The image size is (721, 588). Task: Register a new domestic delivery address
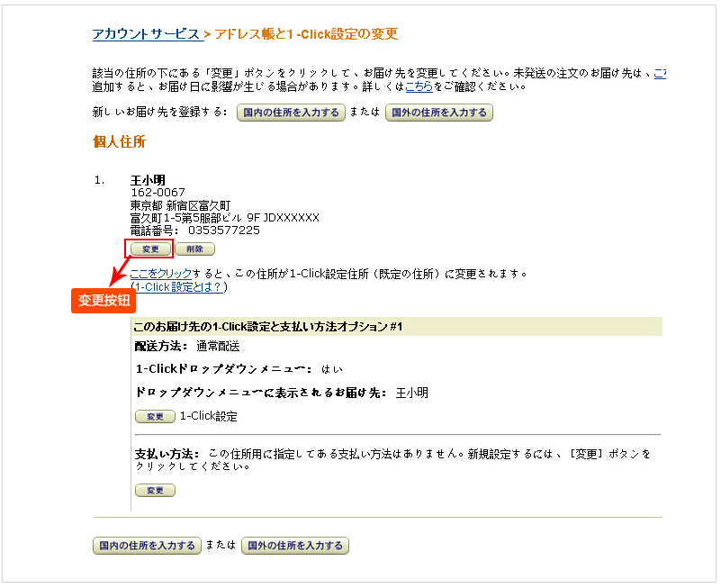291,113
